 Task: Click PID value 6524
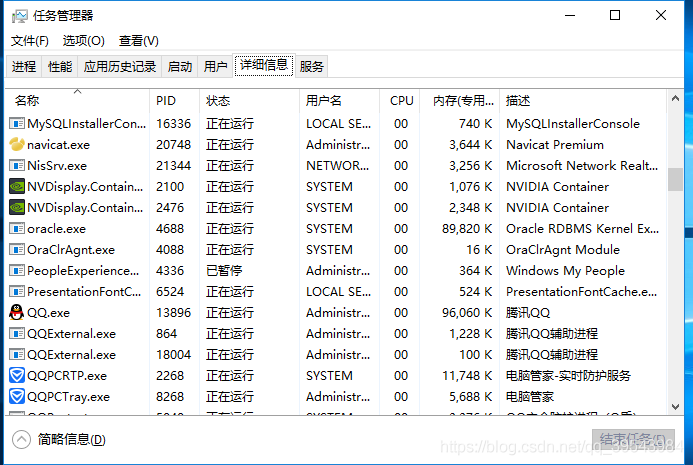click(170, 292)
